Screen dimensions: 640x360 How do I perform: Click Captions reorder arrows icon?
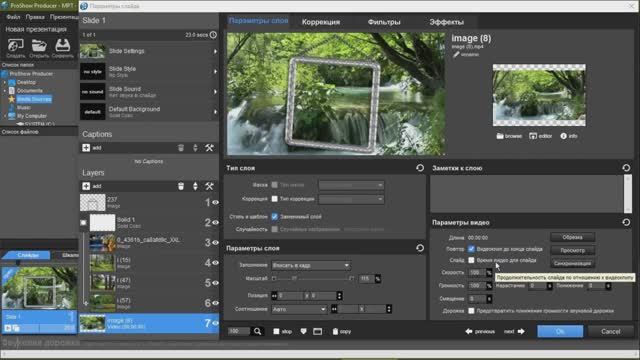tap(195, 148)
